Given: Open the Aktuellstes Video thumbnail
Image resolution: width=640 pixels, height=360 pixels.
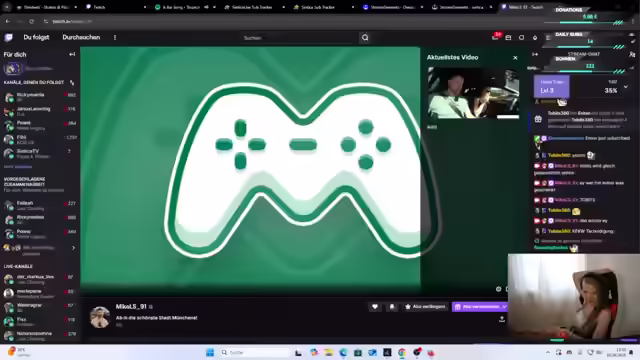Looking at the screenshot, I should [473, 93].
